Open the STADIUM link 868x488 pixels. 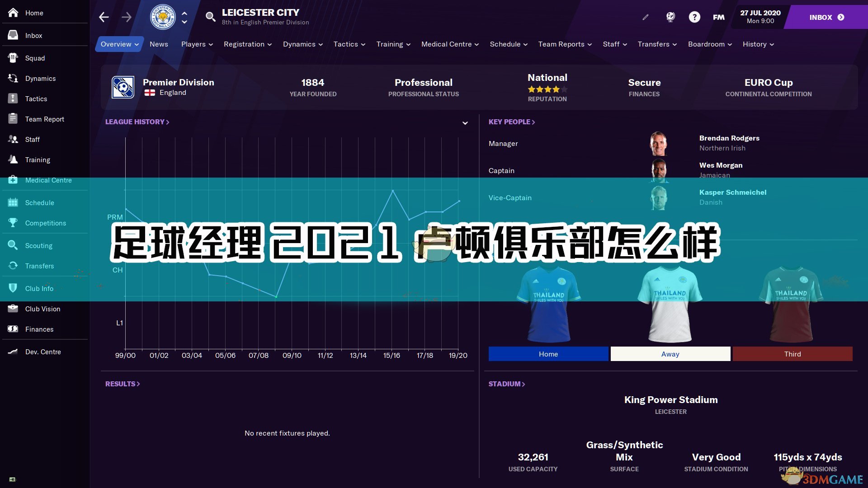(506, 384)
